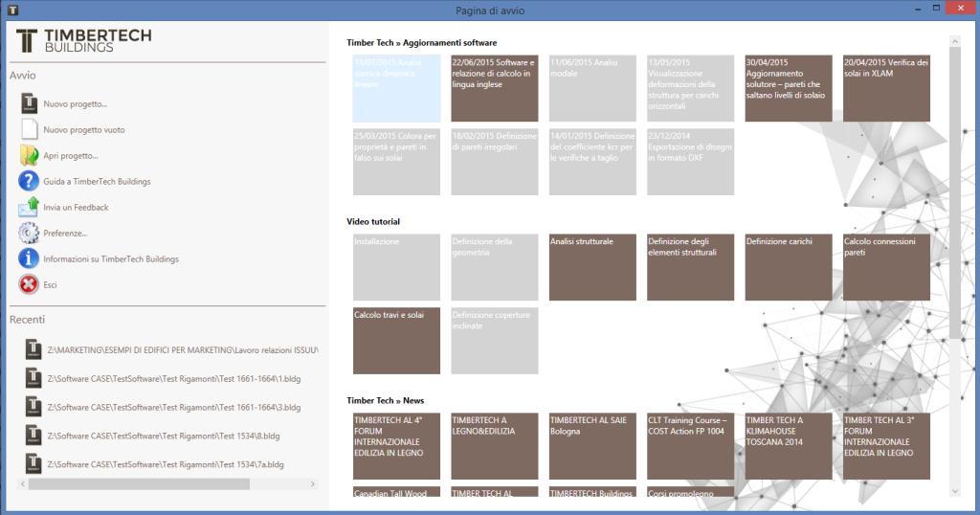Click the main vertical scrollbar thumb

[954, 193]
